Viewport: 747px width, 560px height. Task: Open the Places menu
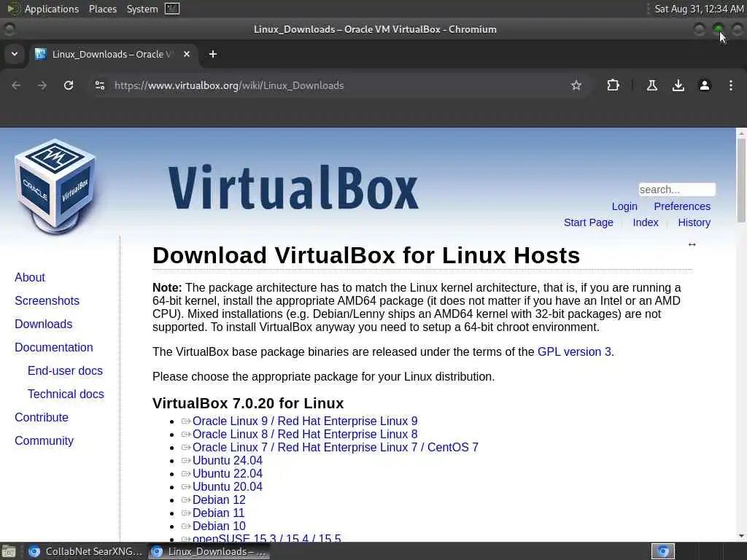103,9
